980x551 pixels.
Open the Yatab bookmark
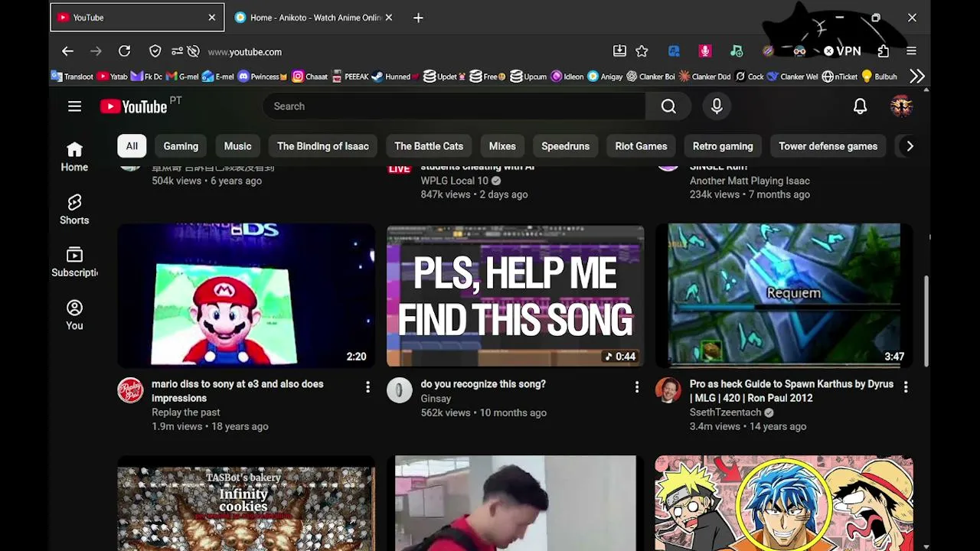pos(113,77)
